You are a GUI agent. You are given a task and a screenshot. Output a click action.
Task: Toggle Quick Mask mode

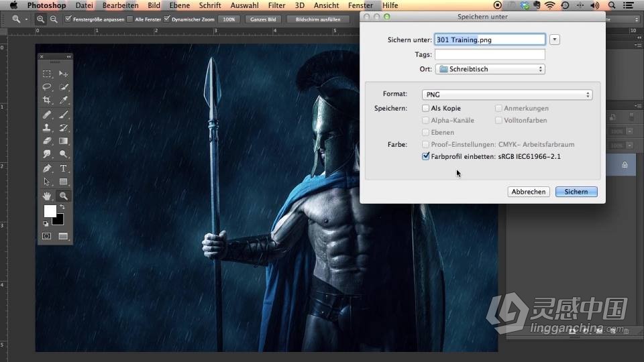click(x=47, y=236)
